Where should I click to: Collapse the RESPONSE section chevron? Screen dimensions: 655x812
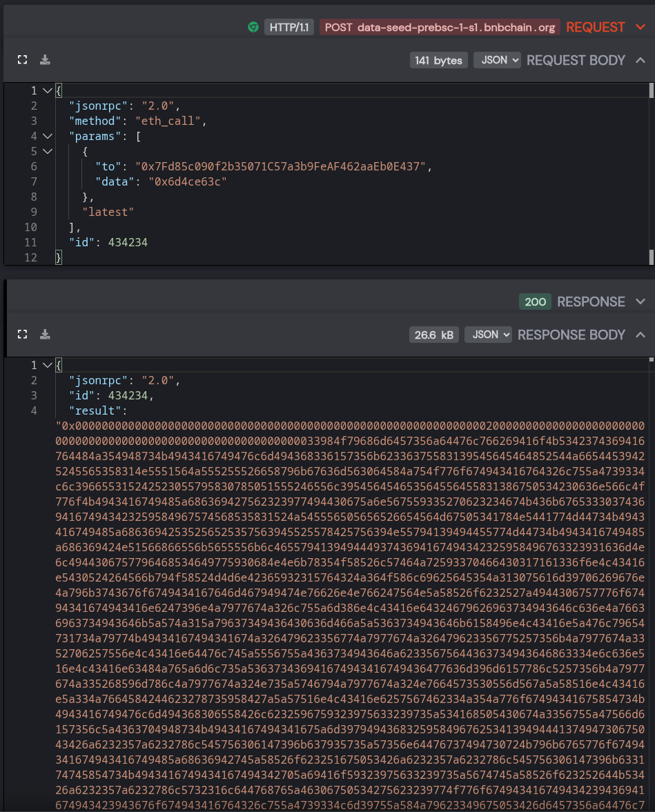641,301
